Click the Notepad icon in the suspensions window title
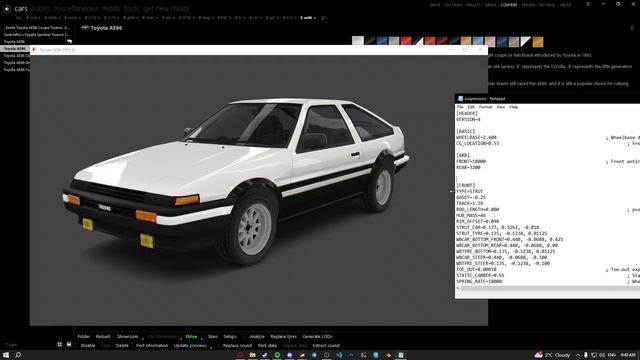The height and width of the screenshot is (360, 640). [x=460, y=98]
